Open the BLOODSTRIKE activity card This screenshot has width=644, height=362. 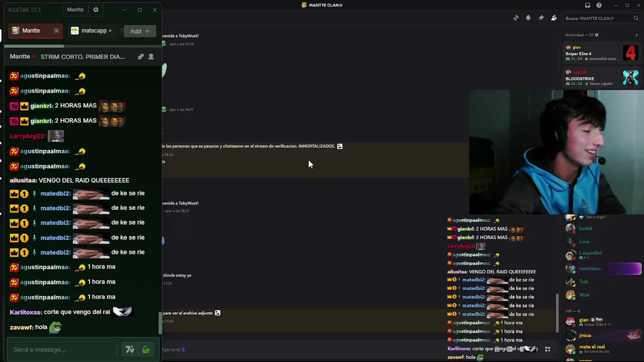[x=602, y=78]
